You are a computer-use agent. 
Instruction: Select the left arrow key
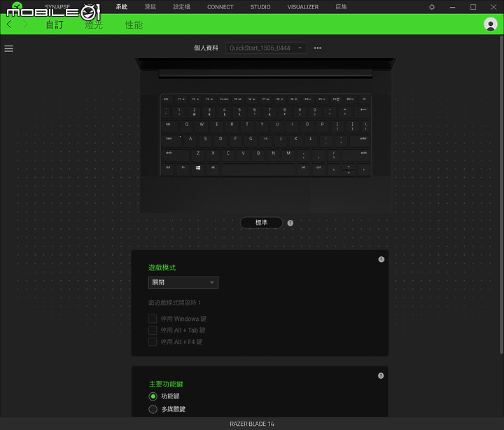click(x=334, y=169)
